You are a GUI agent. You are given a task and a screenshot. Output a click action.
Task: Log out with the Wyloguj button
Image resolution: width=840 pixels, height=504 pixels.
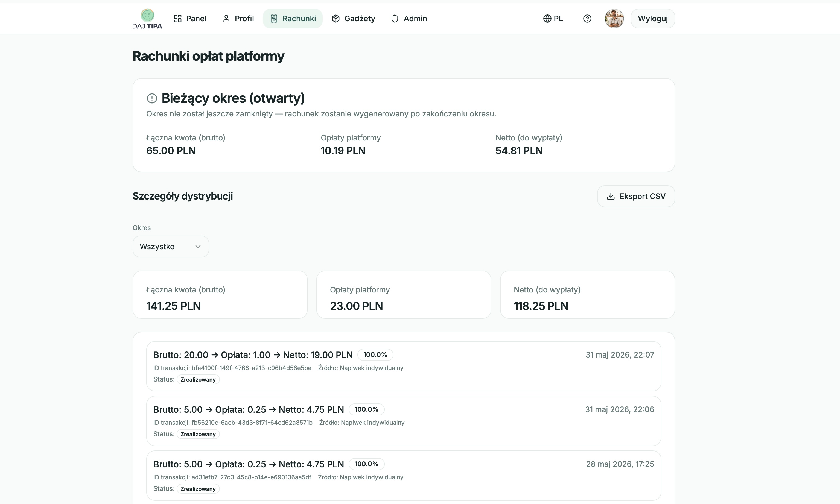652,19
